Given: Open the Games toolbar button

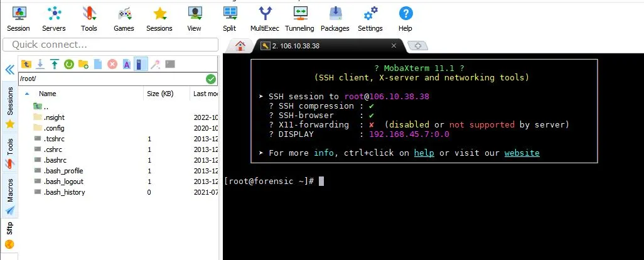Looking at the screenshot, I should (x=124, y=19).
